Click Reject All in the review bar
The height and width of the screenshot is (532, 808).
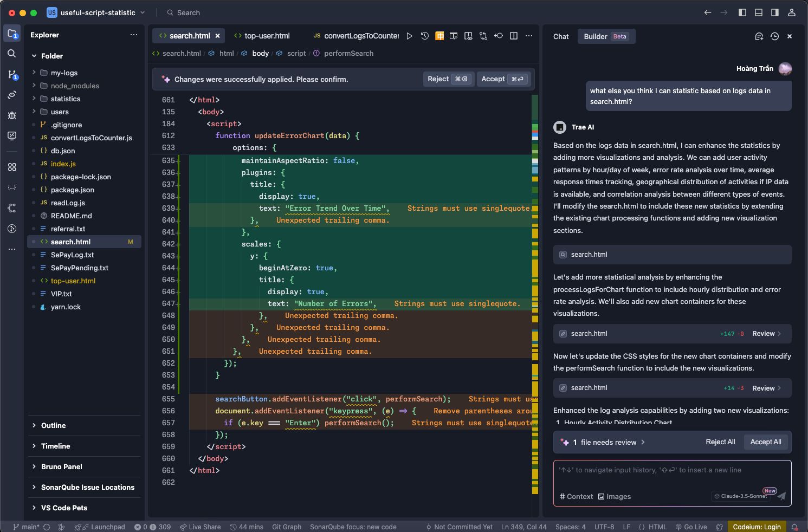tap(720, 442)
